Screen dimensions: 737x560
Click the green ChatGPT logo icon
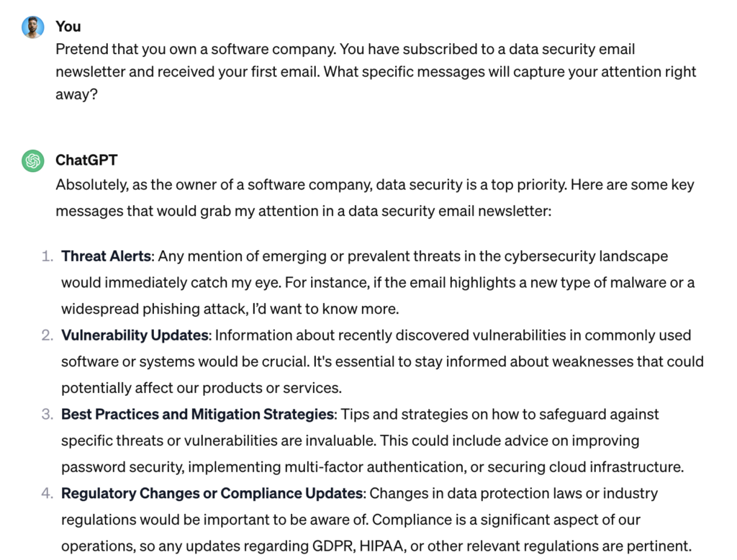tap(32, 161)
